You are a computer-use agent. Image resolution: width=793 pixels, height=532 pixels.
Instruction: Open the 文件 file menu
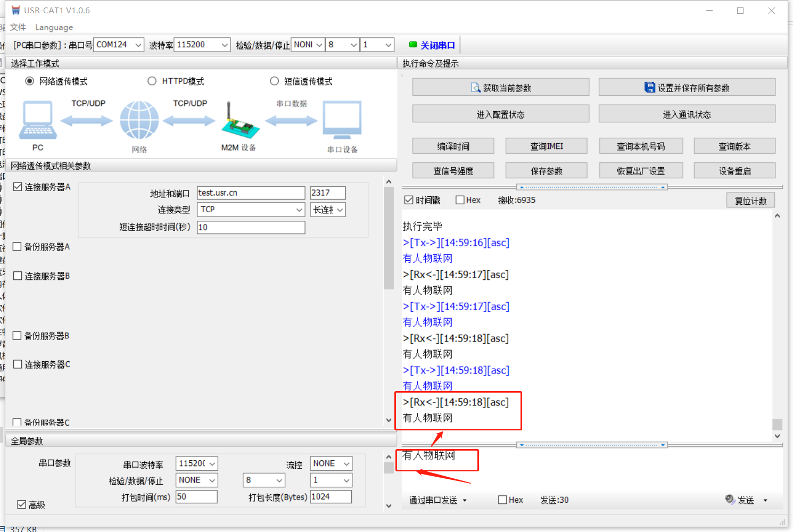click(x=18, y=28)
